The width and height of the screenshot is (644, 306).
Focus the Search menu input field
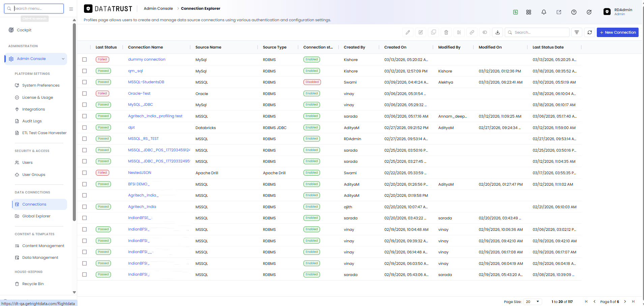click(x=34, y=8)
